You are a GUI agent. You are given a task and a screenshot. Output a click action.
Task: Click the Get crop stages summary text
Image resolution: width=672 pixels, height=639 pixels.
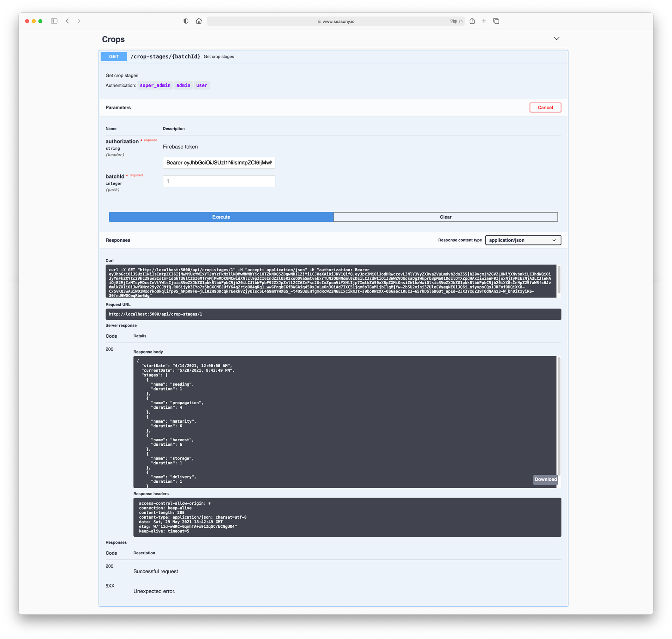[x=219, y=57]
